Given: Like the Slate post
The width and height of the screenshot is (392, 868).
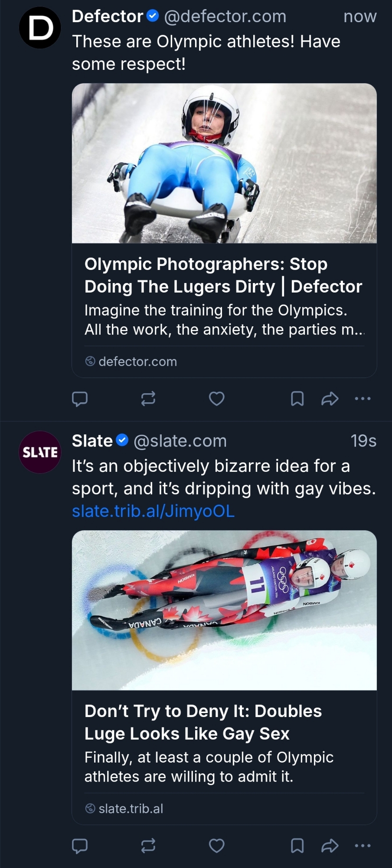Looking at the screenshot, I should tap(217, 845).
